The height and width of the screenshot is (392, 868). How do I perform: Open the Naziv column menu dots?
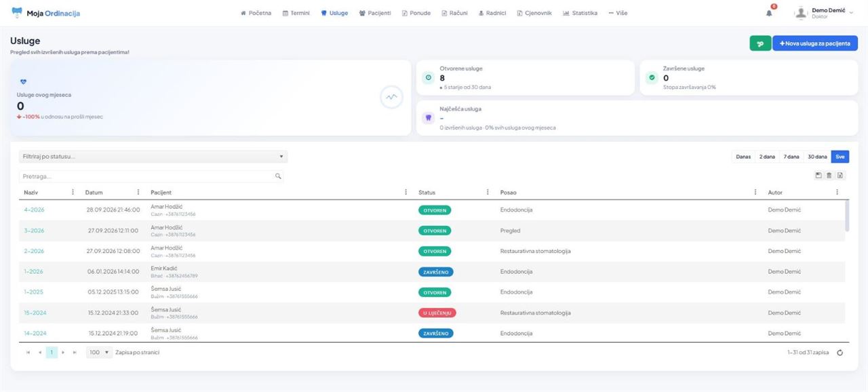pos(73,193)
